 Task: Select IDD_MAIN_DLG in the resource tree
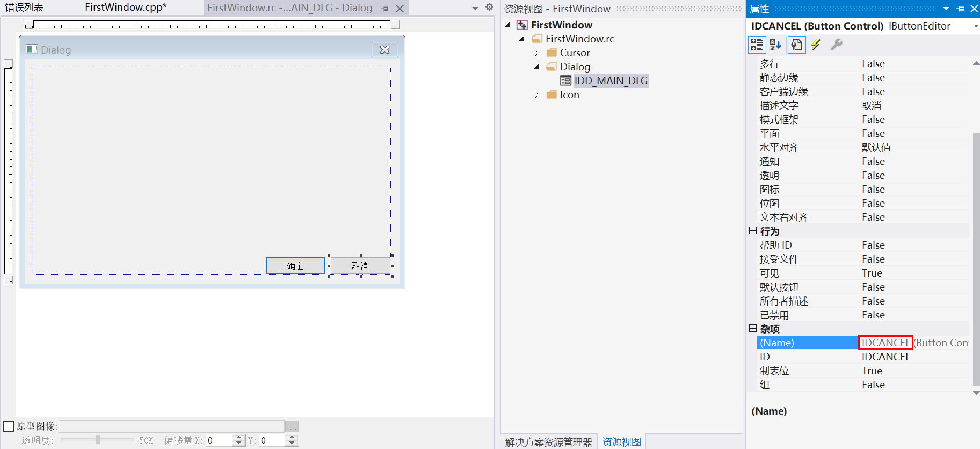pyautogui.click(x=611, y=81)
